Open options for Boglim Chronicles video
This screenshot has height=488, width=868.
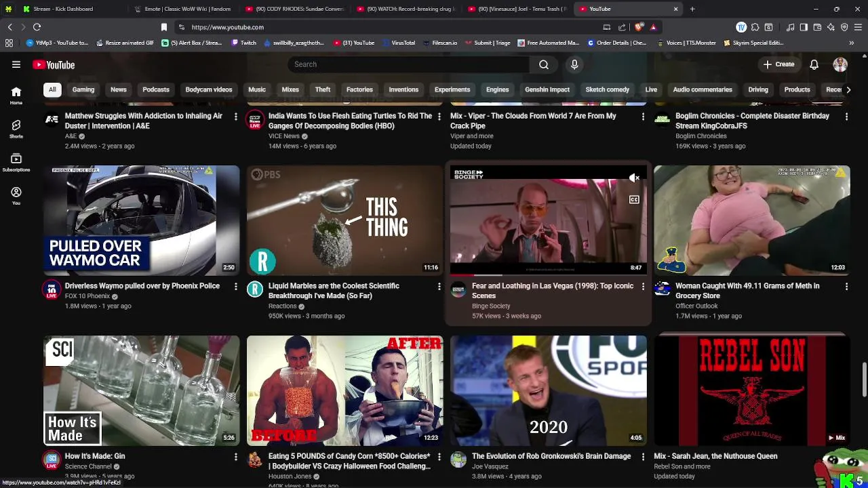[846, 117]
